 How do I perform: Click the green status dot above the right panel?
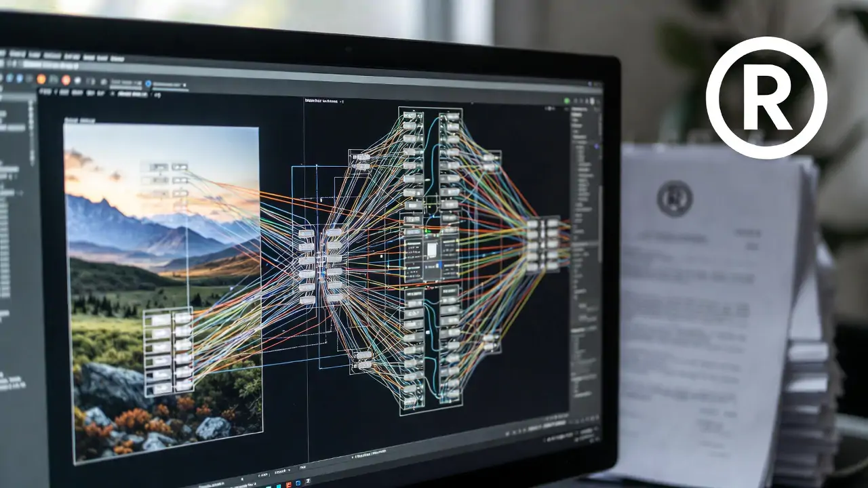click(x=567, y=101)
